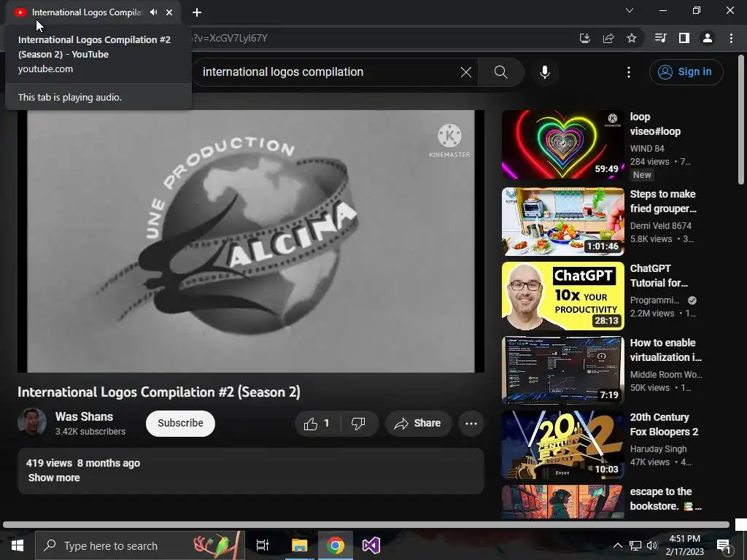This screenshot has width=747, height=560.
Task: Open more actions ellipsis below video
Action: point(471,424)
